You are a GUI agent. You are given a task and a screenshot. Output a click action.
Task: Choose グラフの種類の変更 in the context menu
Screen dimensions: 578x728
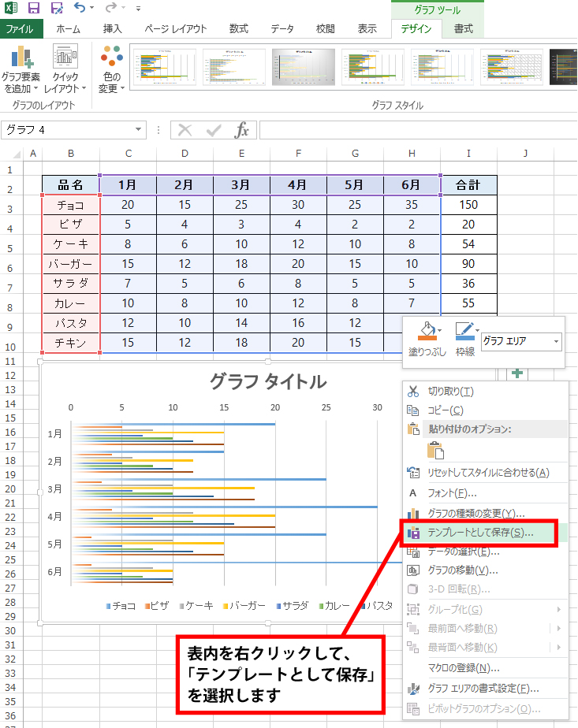pyautogui.click(x=475, y=513)
